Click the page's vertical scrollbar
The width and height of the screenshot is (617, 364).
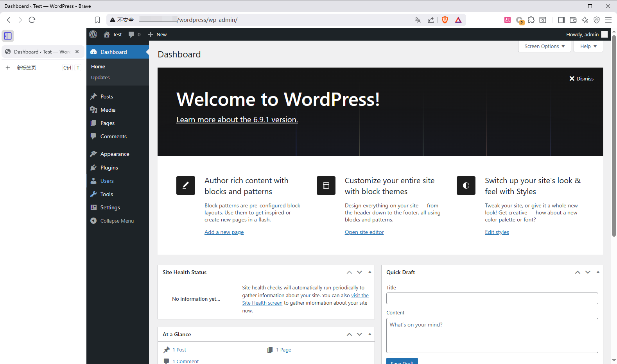(614, 137)
